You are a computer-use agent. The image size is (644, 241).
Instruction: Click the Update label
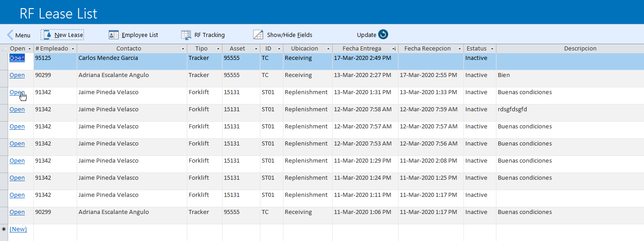[x=366, y=35]
